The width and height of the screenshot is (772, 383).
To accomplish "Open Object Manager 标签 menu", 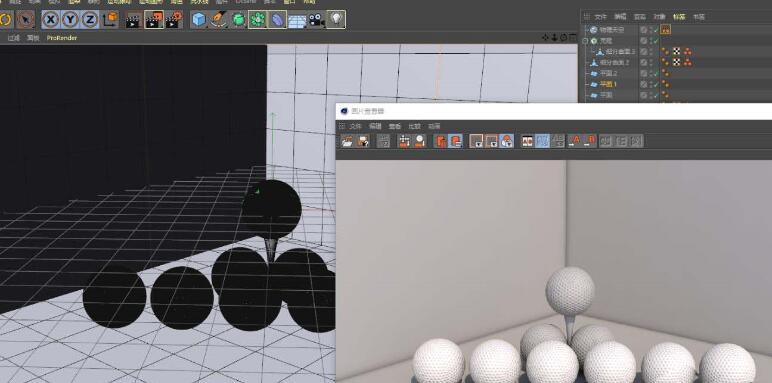I will [679, 17].
